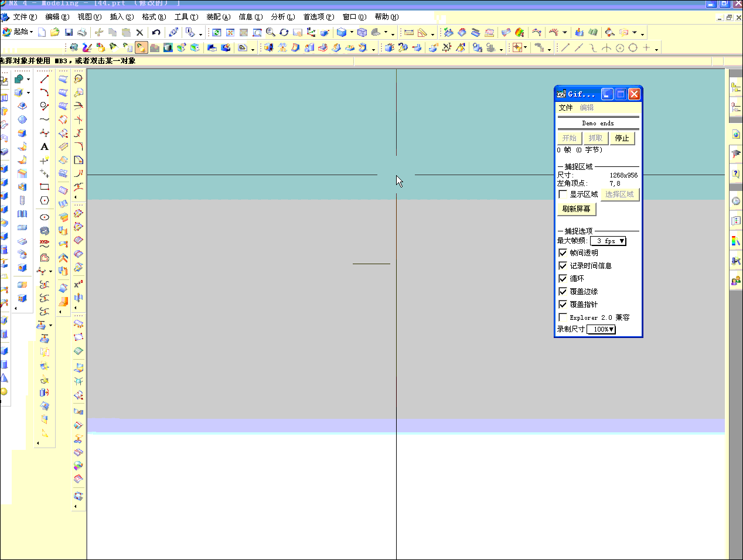Delete selection with the X icon

click(x=139, y=32)
